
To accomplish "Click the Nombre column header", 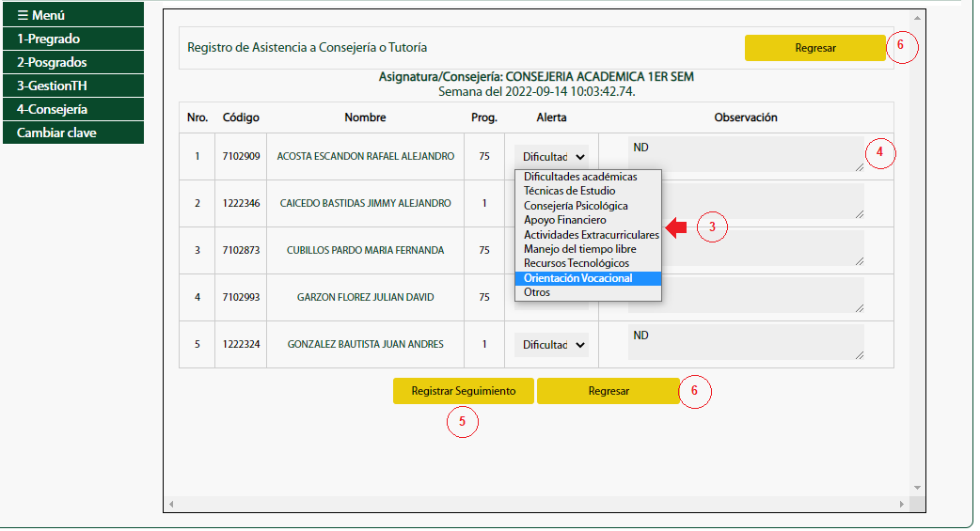I will [365, 117].
